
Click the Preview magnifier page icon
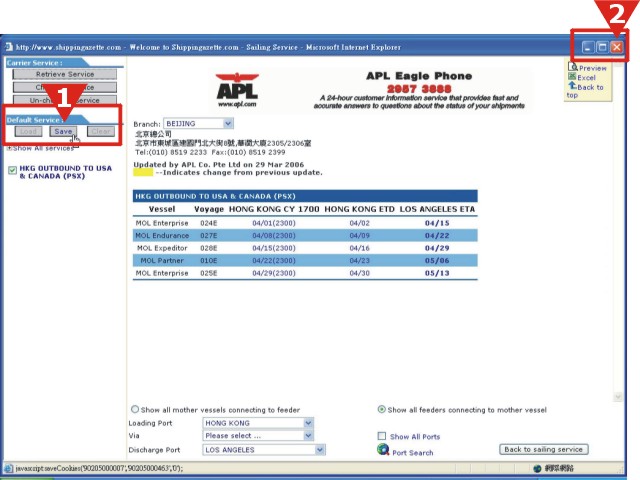point(573,67)
